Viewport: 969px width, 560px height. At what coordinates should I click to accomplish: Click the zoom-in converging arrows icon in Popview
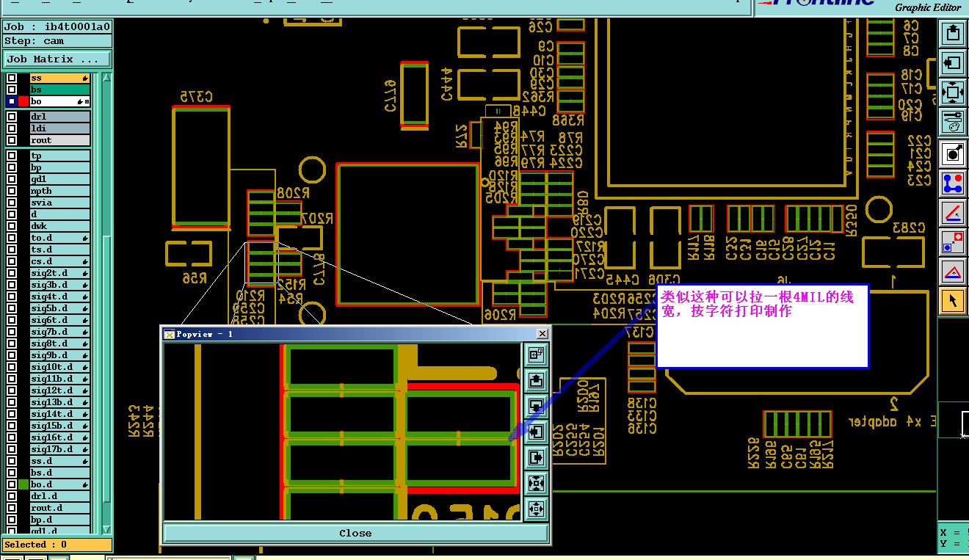point(536,483)
